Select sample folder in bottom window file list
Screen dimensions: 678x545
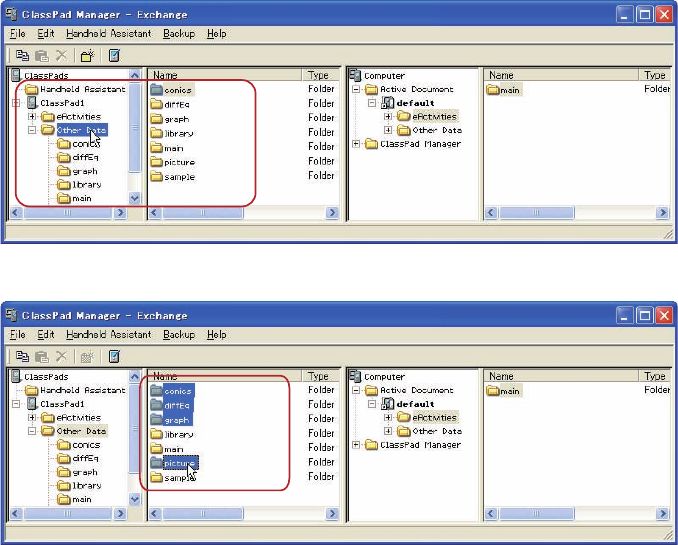pos(173,478)
